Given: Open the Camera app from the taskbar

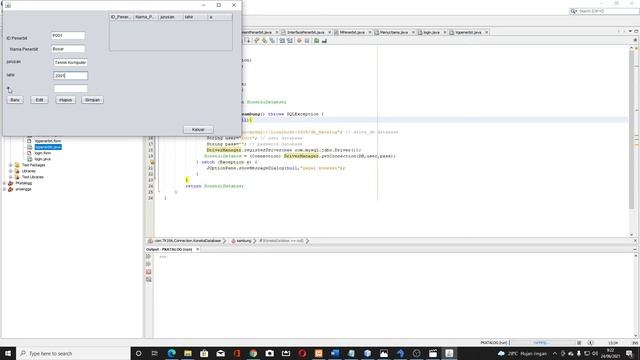Looking at the screenshot, I should [269, 353].
